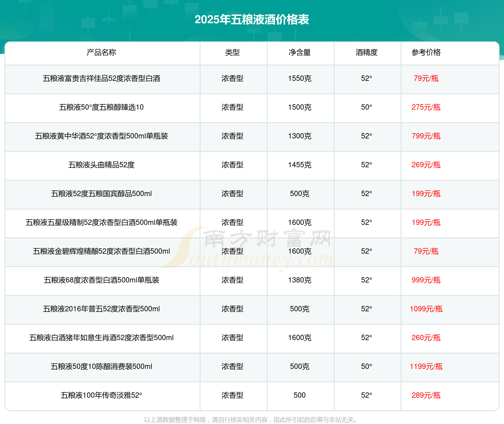Image resolution: width=504 pixels, height=424 pixels.
Task: Click the 1099元/瓶 price
Action: [426, 309]
